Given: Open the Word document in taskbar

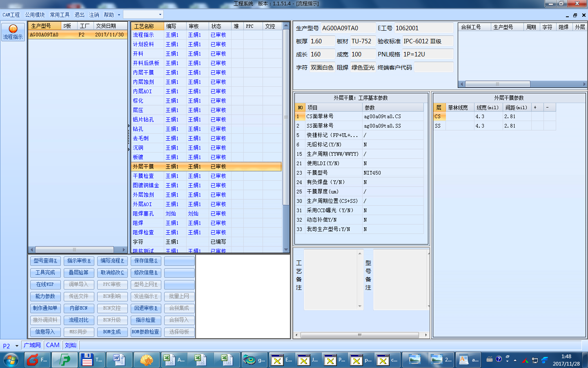Looking at the screenshot, I should pyautogui.click(x=119, y=360).
